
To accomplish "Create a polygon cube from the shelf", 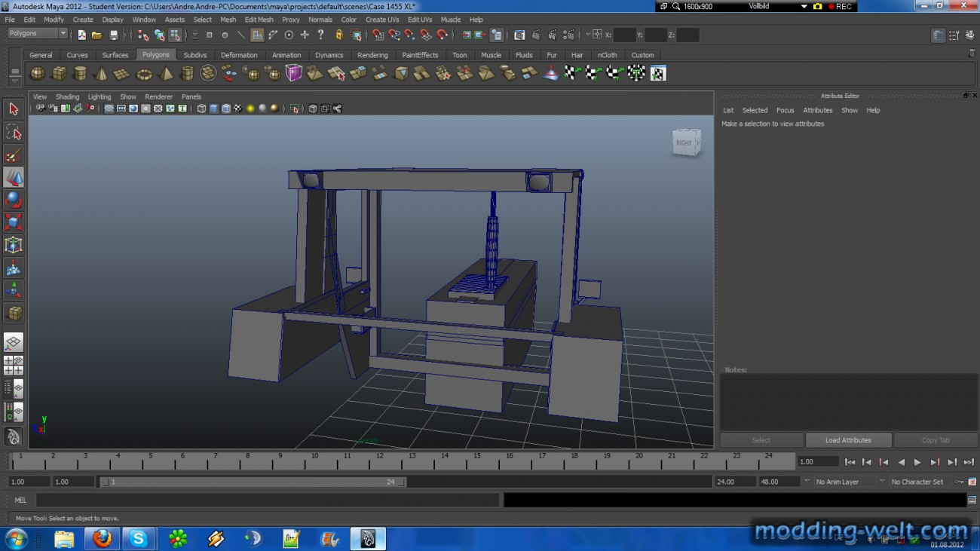I will [58, 73].
